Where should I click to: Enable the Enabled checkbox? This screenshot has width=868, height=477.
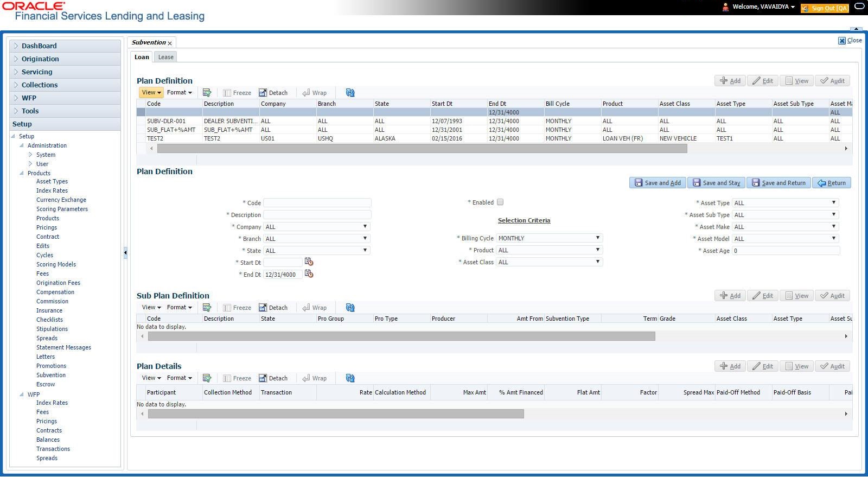pos(500,202)
